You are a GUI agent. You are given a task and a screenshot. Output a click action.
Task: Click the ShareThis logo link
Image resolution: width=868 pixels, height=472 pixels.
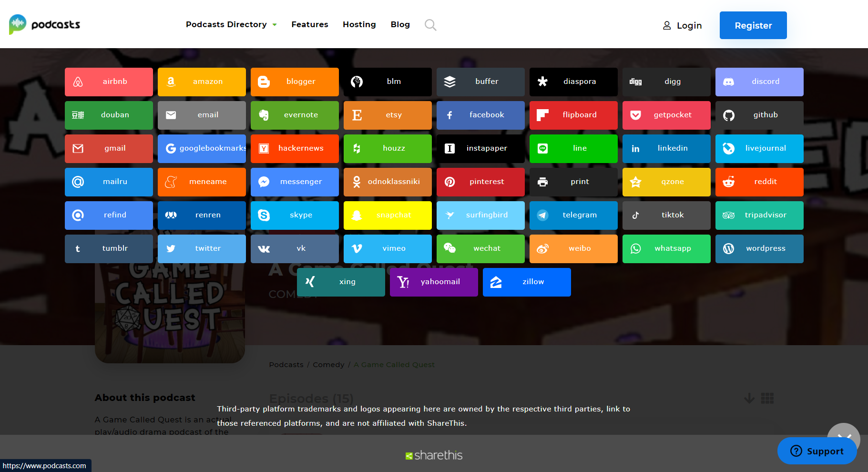tap(434, 455)
